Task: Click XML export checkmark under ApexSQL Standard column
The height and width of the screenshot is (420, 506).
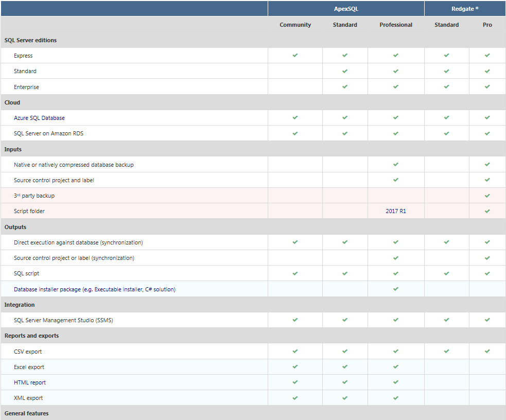Action: coord(345,398)
